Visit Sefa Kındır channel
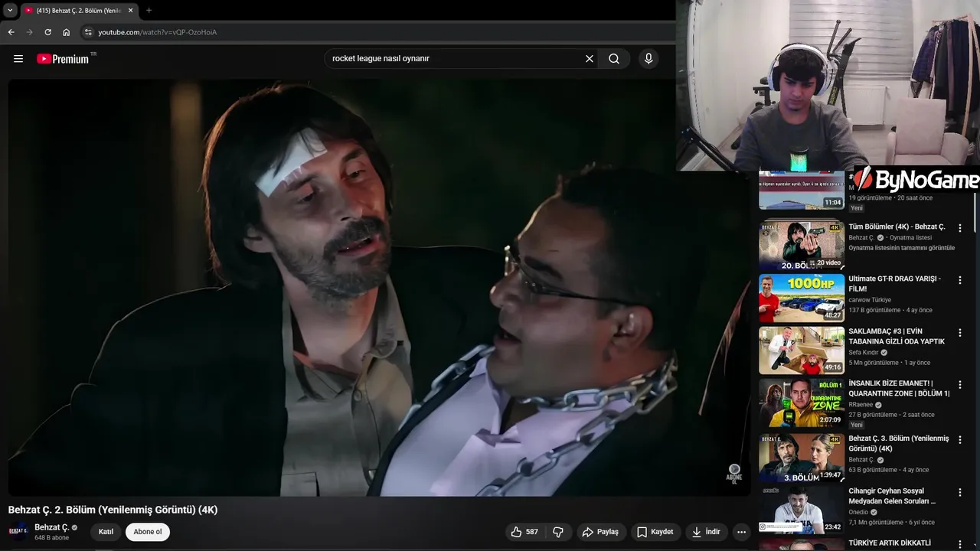Screen dimensions: 980x551 864,353
